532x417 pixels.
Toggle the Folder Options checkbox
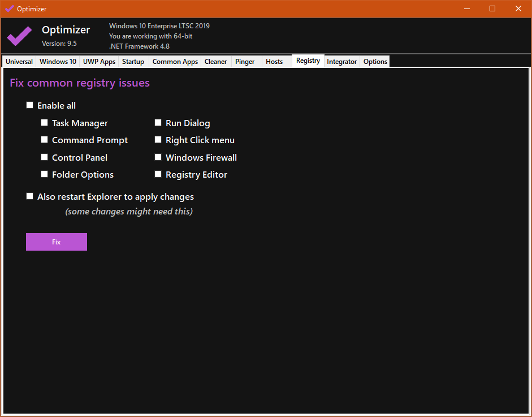tap(45, 174)
